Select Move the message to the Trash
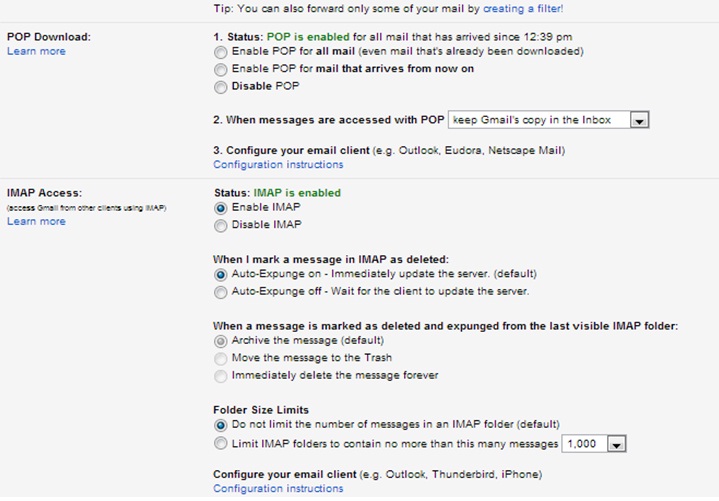 tap(220, 358)
